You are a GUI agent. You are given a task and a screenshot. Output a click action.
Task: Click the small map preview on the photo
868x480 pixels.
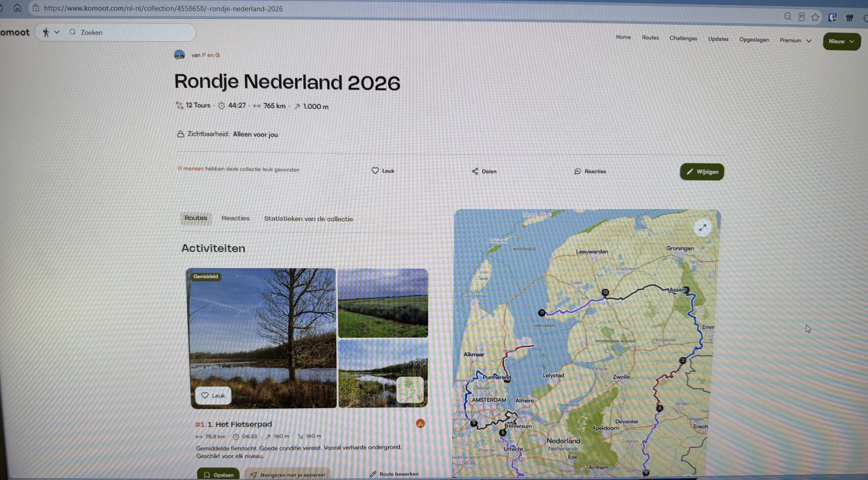[410, 390]
